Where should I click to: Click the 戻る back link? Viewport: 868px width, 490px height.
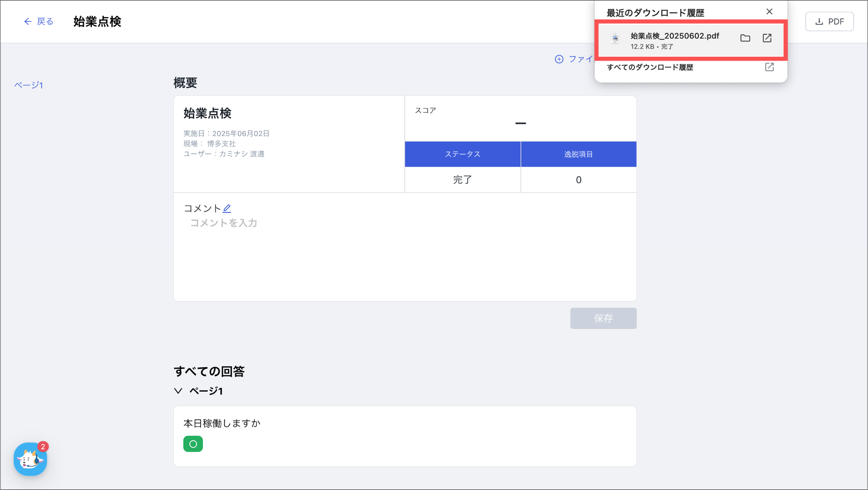tap(45, 22)
